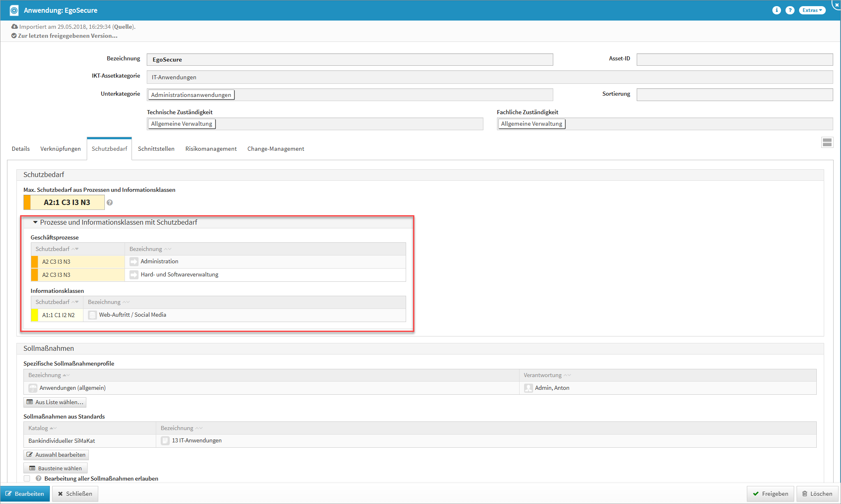Open the Extras dropdown menu
841x504 pixels.
(812, 10)
